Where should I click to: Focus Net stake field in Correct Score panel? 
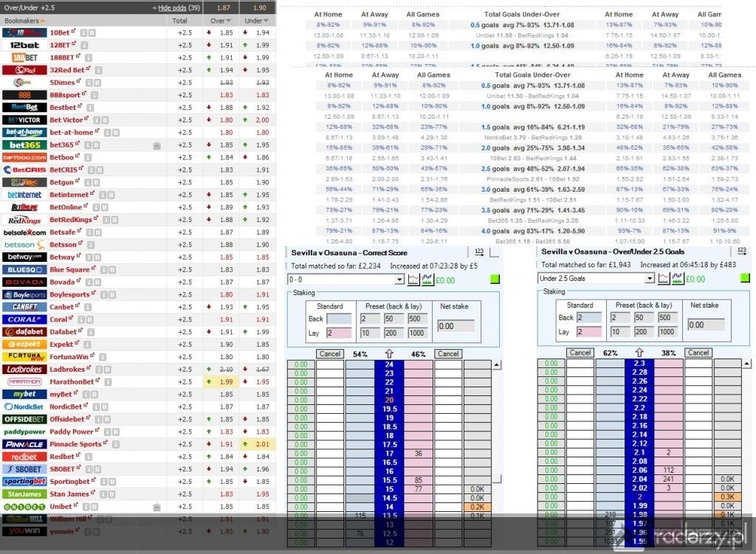pos(456,326)
